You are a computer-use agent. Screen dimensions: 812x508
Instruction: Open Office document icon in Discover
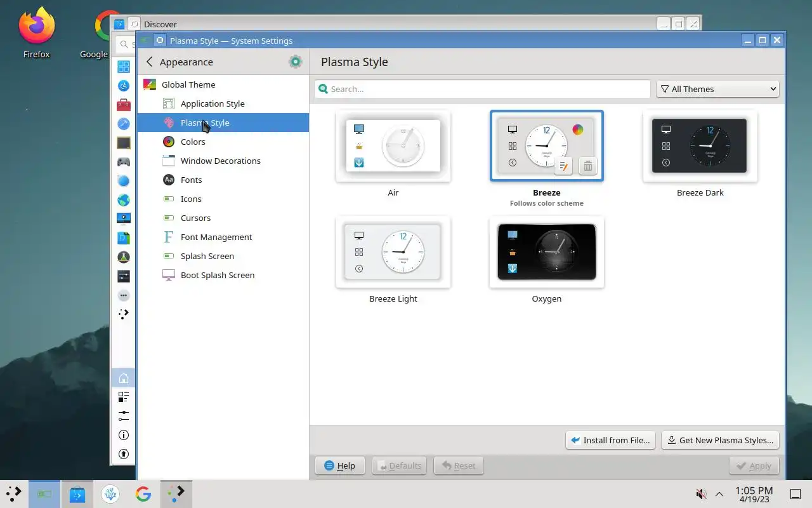124,238
